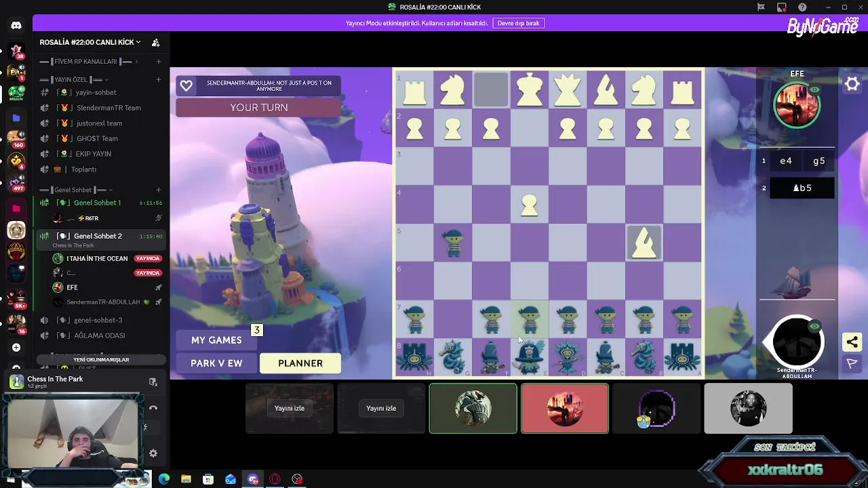Open the Discord help question mark icon
The height and width of the screenshot is (488, 868).
(802, 7)
